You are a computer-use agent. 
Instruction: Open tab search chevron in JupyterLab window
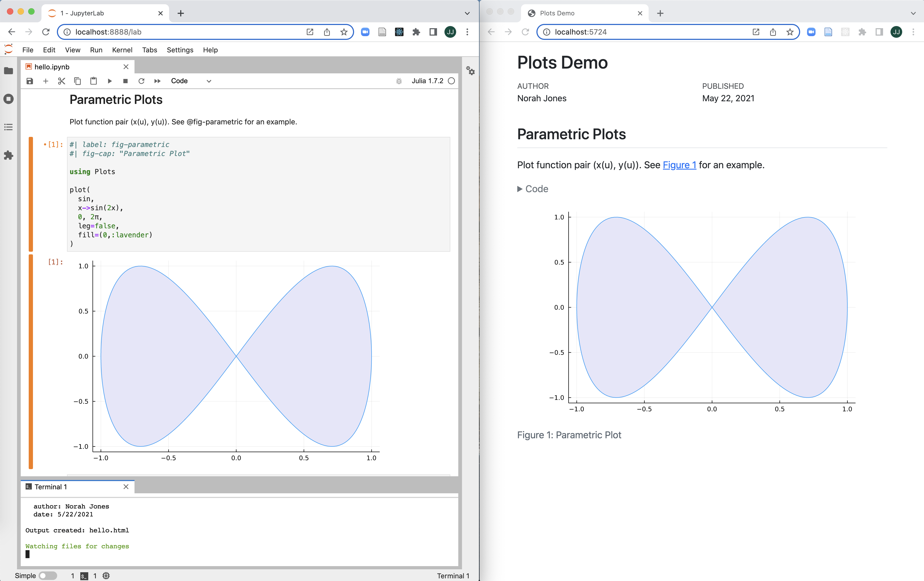pos(467,13)
